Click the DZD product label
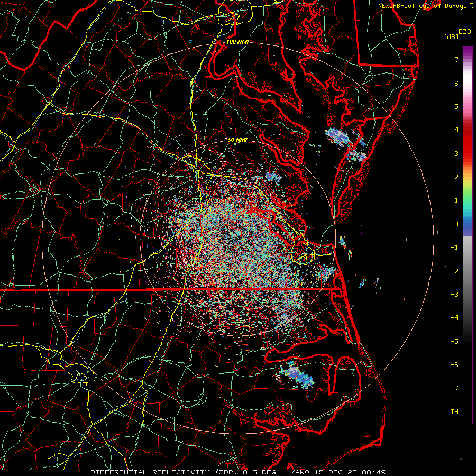 click(465, 32)
